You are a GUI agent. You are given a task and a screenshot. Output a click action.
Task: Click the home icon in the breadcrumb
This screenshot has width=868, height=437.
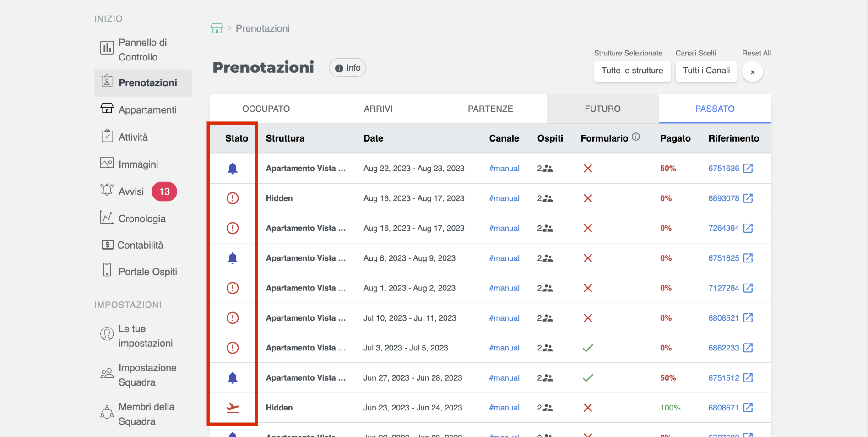tap(217, 28)
